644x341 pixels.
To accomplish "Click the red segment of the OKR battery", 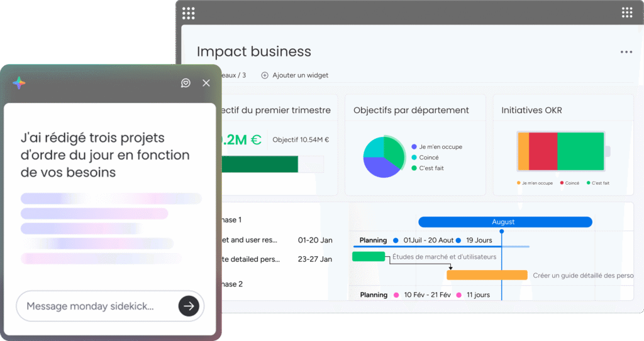I will pos(543,151).
